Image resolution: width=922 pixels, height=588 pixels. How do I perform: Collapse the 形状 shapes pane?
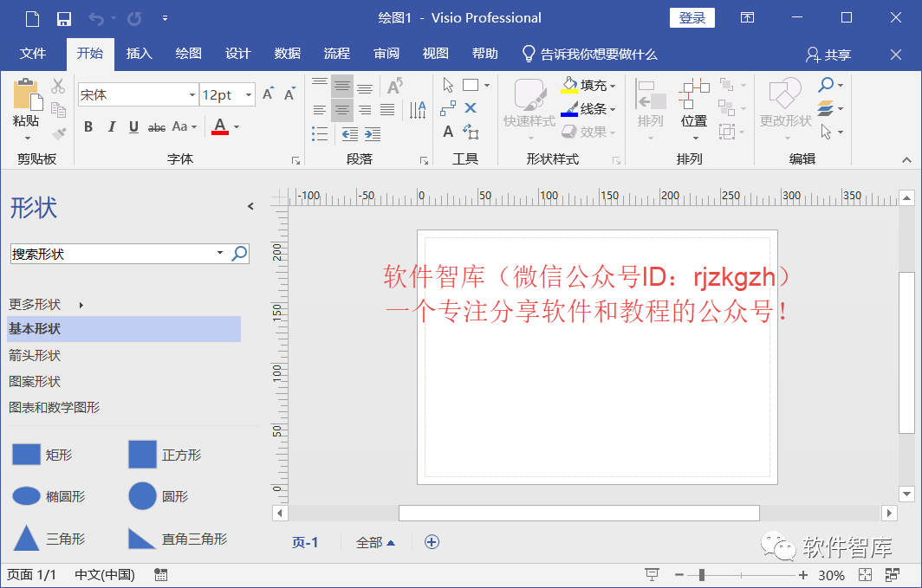tap(250, 206)
